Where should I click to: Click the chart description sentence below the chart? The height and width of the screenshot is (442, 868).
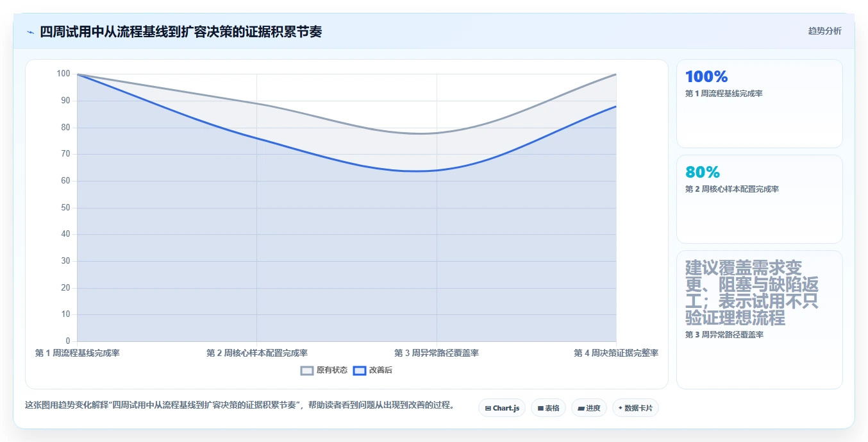click(239, 405)
